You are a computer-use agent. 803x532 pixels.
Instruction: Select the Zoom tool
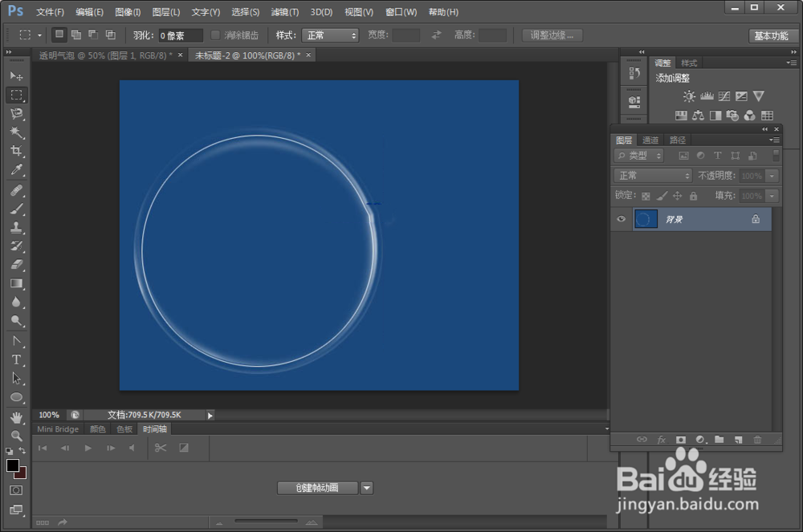(x=16, y=436)
